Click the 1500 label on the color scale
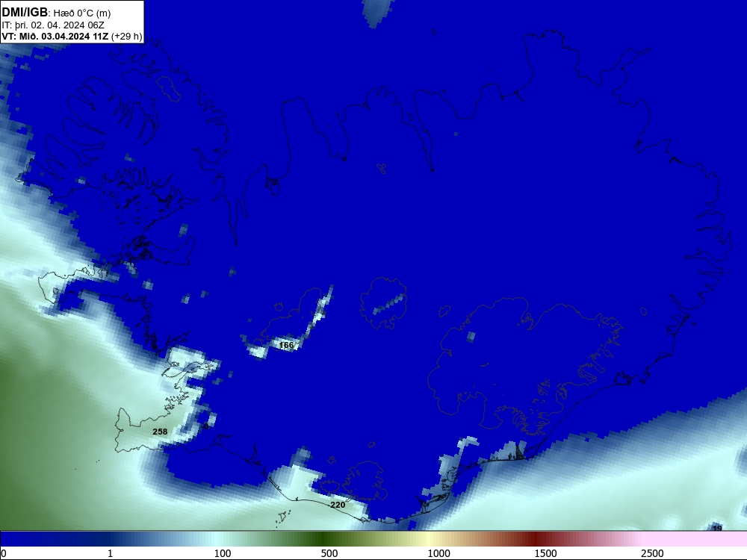This screenshot has width=747, height=560. point(545,553)
